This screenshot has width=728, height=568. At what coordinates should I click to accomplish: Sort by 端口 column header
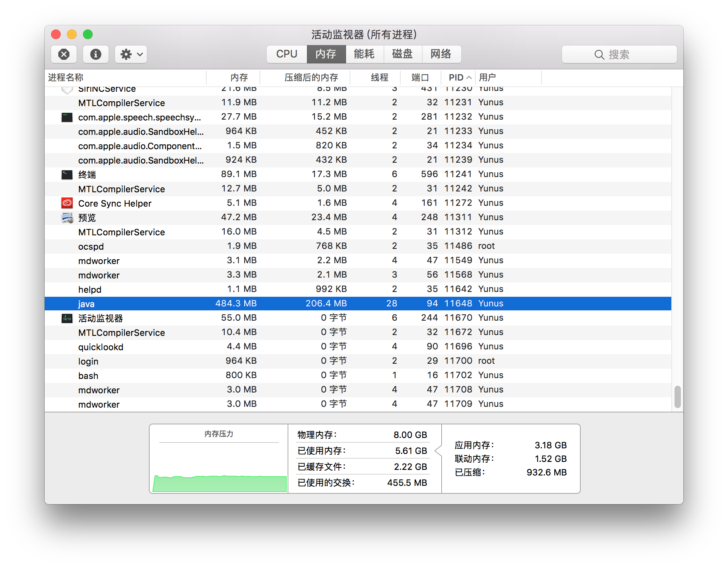coord(421,77)
